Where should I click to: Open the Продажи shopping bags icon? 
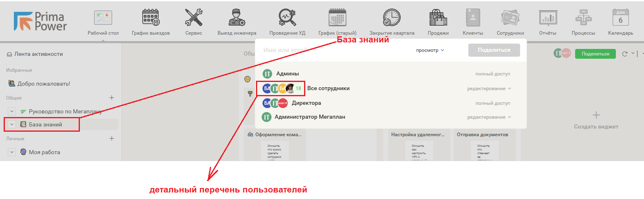pyautogui.click(x=438, y=18)
